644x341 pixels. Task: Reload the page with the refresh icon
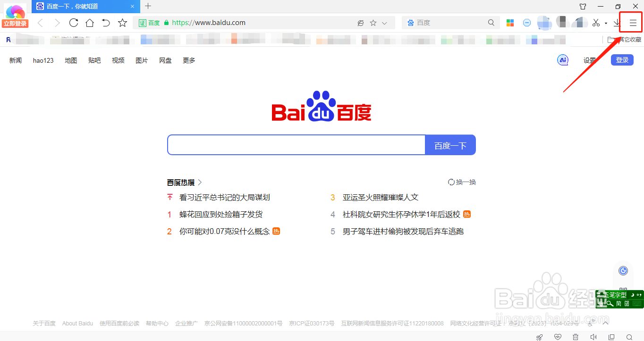pyautogui.click(x=73, y=23)
